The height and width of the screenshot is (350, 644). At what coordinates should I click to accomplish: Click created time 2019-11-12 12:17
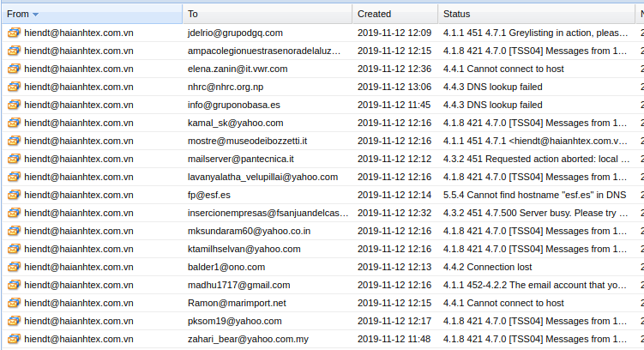[x=394, y=321]
